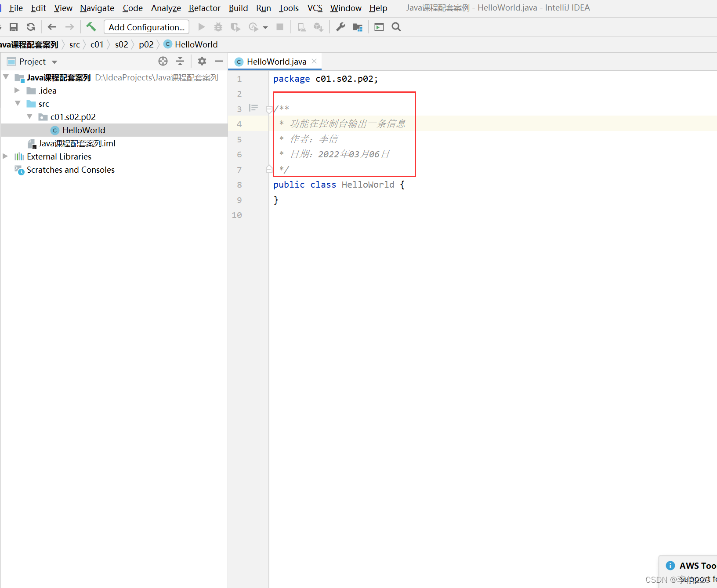Image resolution: width=717 pixels, height=588 pixels.
Task: Open the Project view dropdown
Action: (x=54, y=62)
